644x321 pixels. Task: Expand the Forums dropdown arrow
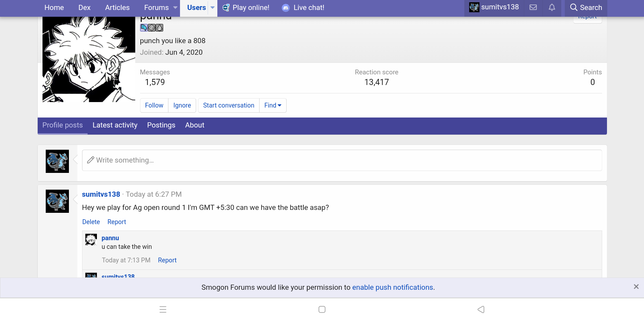pyautogui.click(x=175, y=7)
